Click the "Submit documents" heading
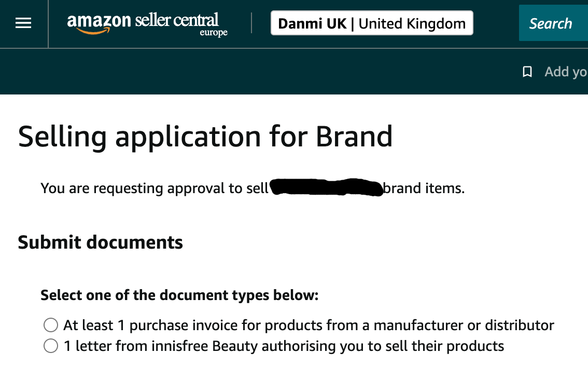Screen dimensions: 588x380 [x=101, y=242]
